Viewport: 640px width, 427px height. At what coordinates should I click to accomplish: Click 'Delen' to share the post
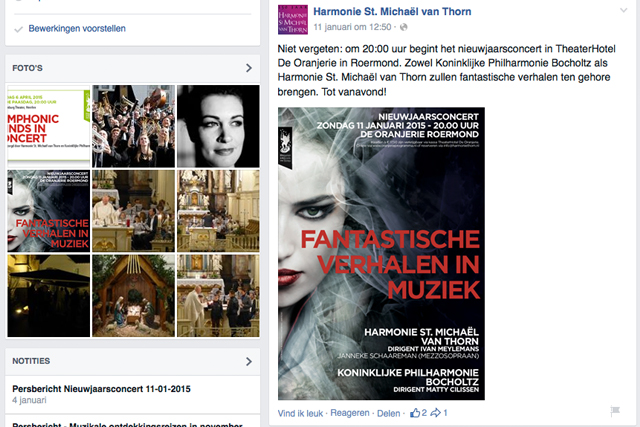coord(389,413)
